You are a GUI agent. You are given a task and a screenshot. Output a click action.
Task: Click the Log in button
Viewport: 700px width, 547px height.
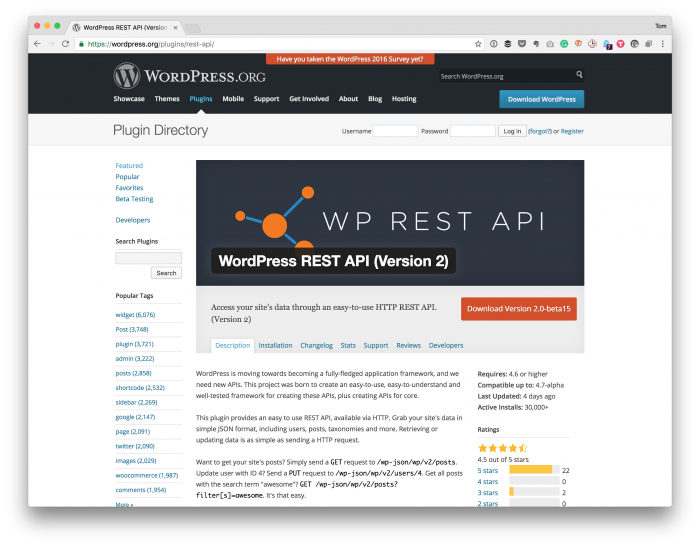point(512,131)
